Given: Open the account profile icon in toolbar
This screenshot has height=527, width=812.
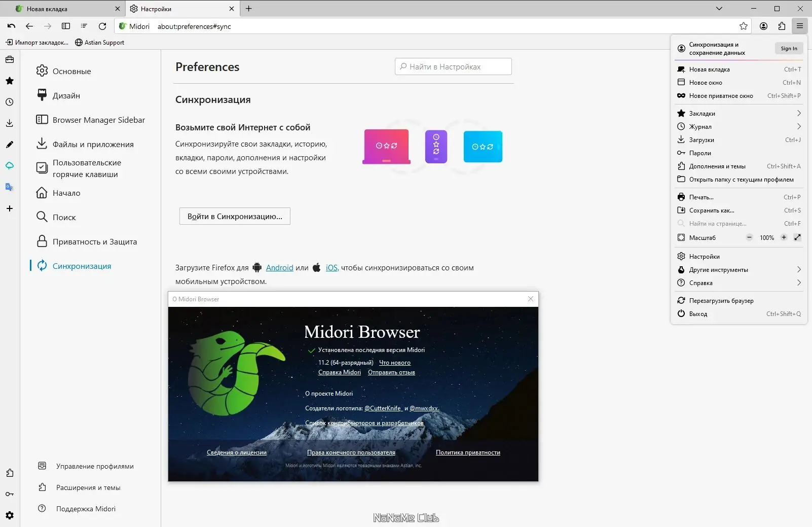Looking at the screenshot, I should tap(763, 26).
